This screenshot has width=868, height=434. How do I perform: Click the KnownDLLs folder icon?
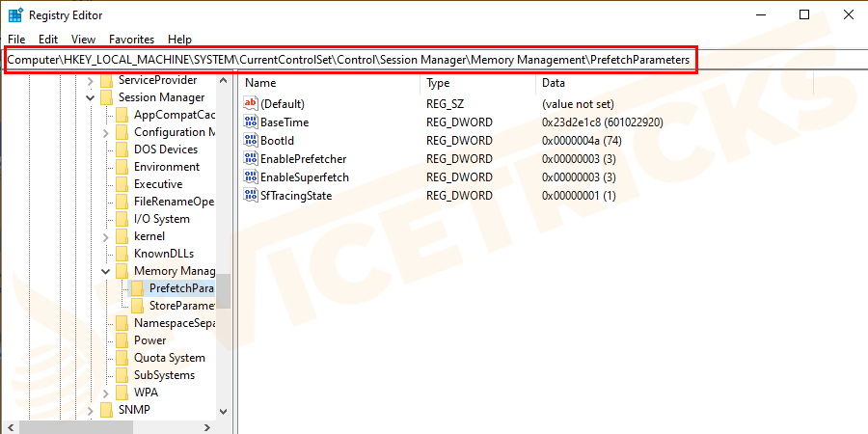[x=122, y=254]
